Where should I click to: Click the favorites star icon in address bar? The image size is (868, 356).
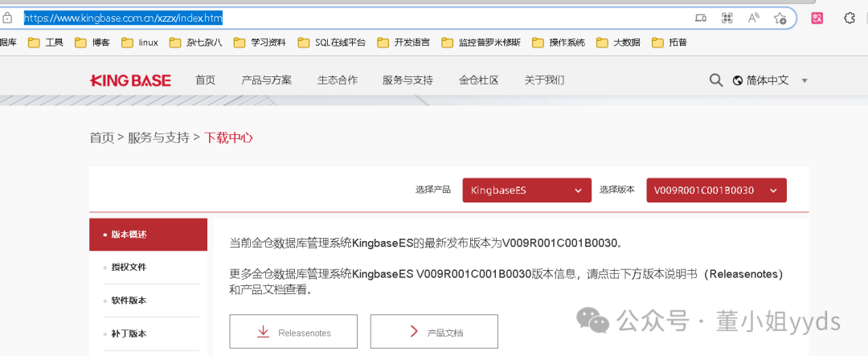tap(779, 18)
